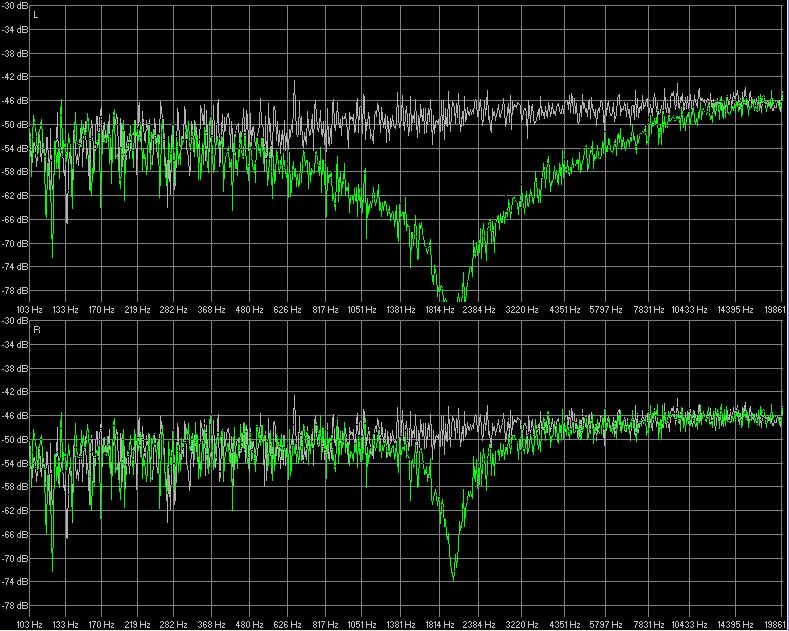The width and height of the screenshot is (789, 631).
Task: Select the 5797 Hz label under R graph
Action: (x=606, y=625)
